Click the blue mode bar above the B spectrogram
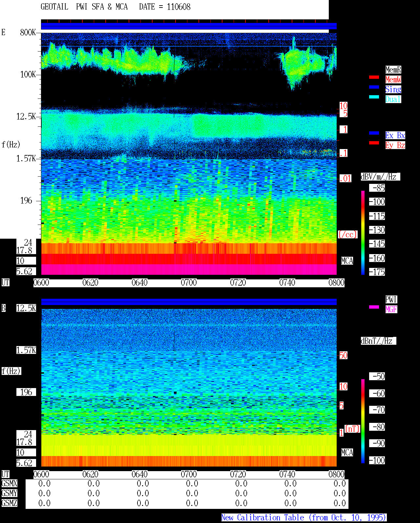 click(x=189, y=302)
